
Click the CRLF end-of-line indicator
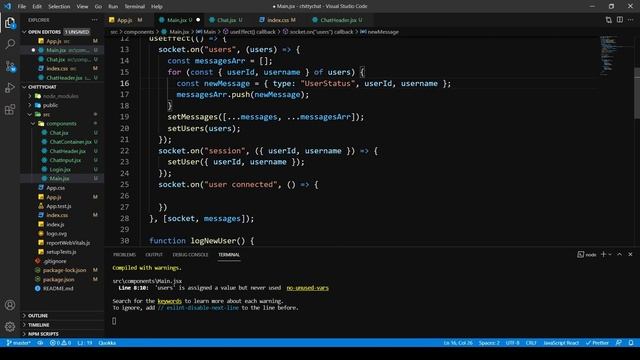click(531, 343)
